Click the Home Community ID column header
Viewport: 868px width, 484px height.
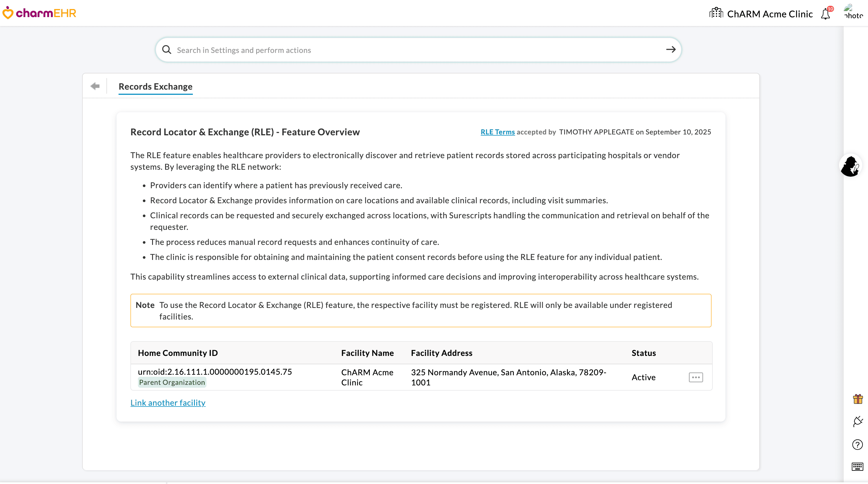tap(178, 353)
